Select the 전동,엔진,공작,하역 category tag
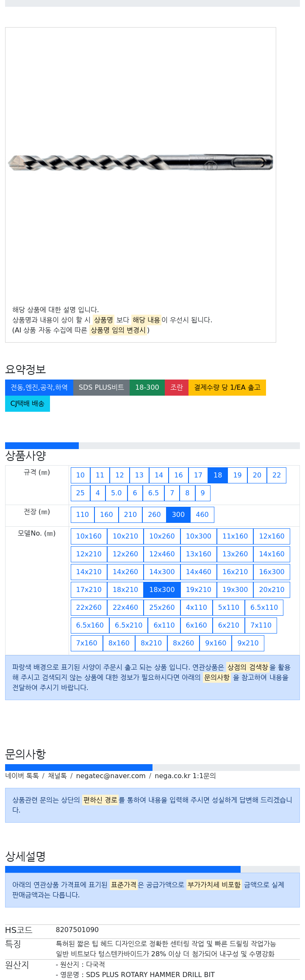This screenshot has width=305, height=980. (39, 388)
